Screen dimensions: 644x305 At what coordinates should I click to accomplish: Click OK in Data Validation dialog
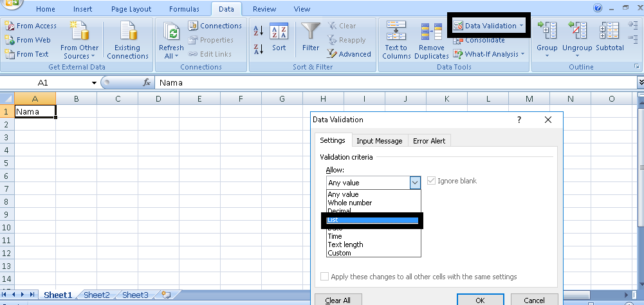point(480,300)
